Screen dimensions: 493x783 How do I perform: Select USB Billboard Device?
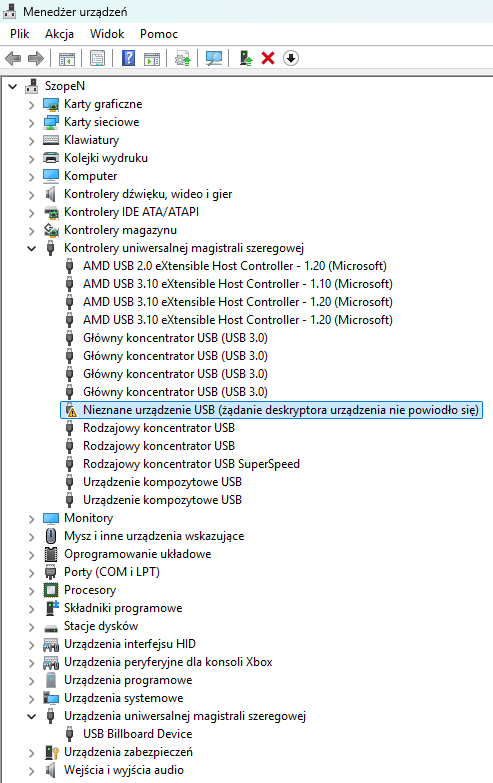click(x=137, y=734)
